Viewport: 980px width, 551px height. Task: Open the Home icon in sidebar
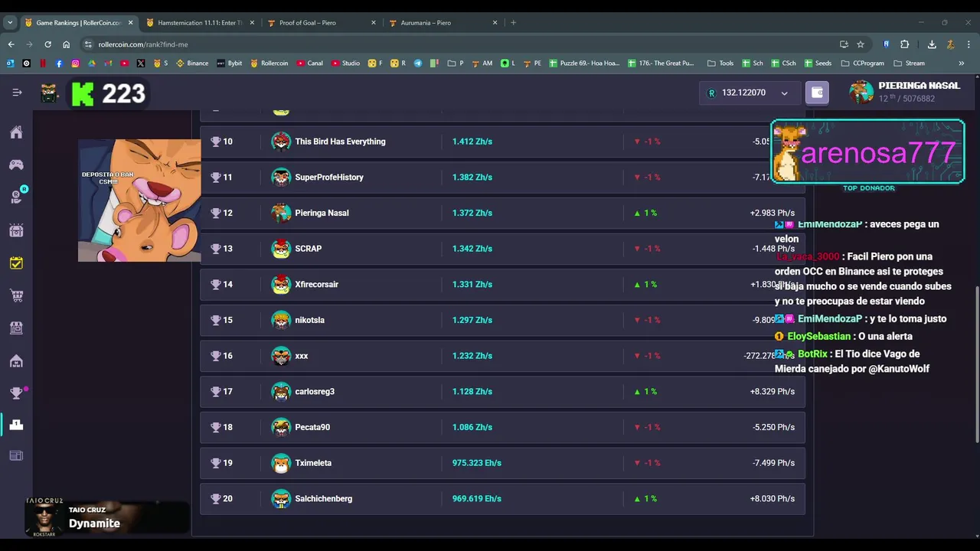tap(16, 133)
